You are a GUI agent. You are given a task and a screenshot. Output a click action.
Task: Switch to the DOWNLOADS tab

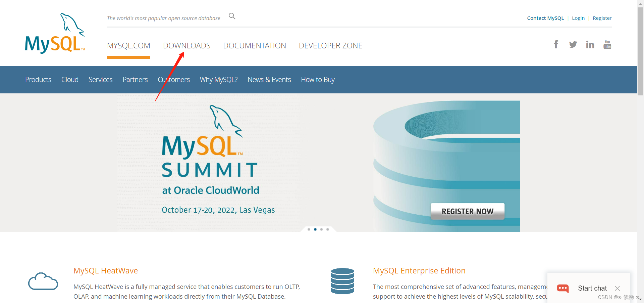tap(186, 45)
